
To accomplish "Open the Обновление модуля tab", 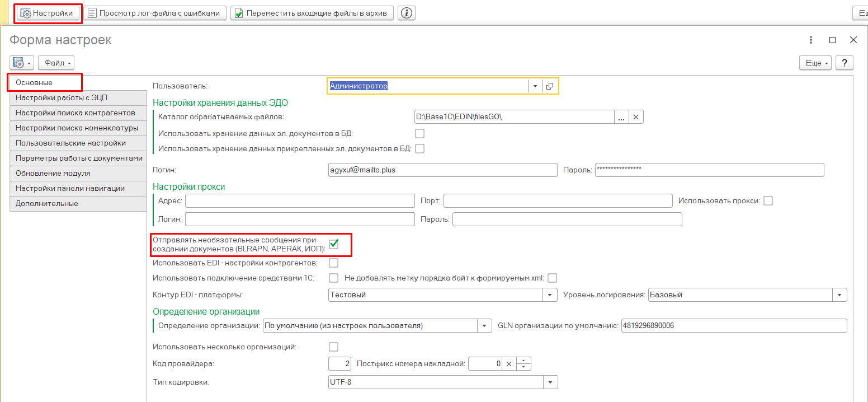I will (53, 173).
